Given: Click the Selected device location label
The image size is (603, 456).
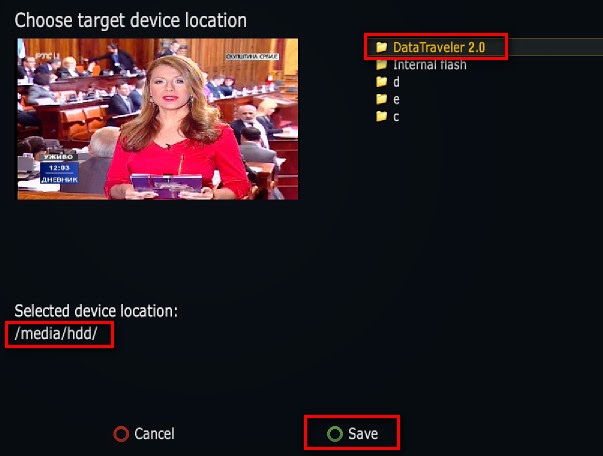Looking at the screenshot, I should (x=96, y=311).
